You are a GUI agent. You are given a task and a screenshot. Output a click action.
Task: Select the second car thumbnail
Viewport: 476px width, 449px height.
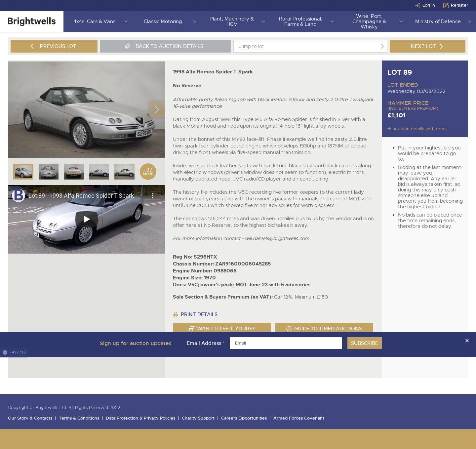(49, 172)
